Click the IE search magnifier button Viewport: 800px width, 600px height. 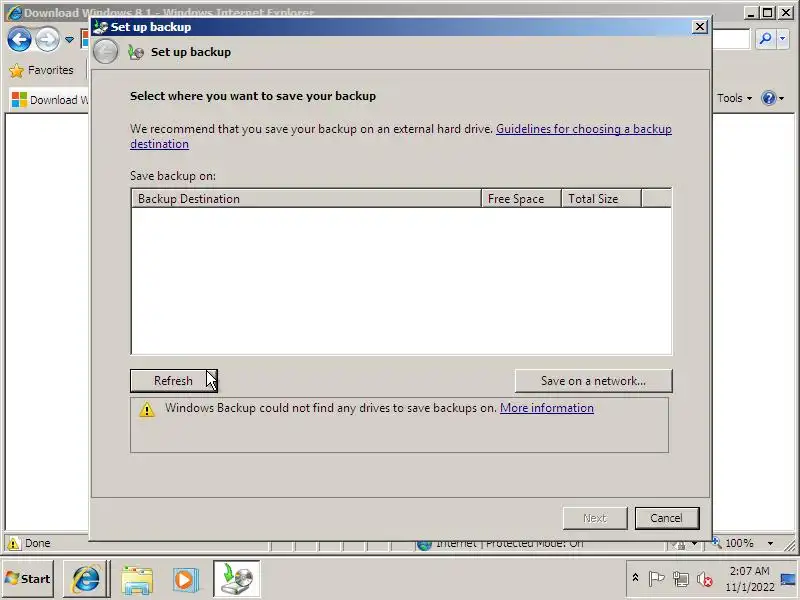pos(765,39)
